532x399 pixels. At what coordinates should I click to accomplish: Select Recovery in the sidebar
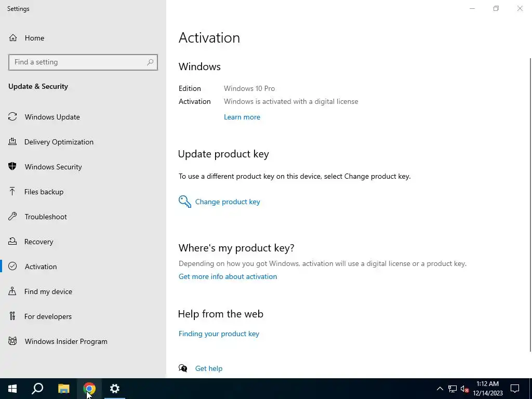click(x=38, y=242)
